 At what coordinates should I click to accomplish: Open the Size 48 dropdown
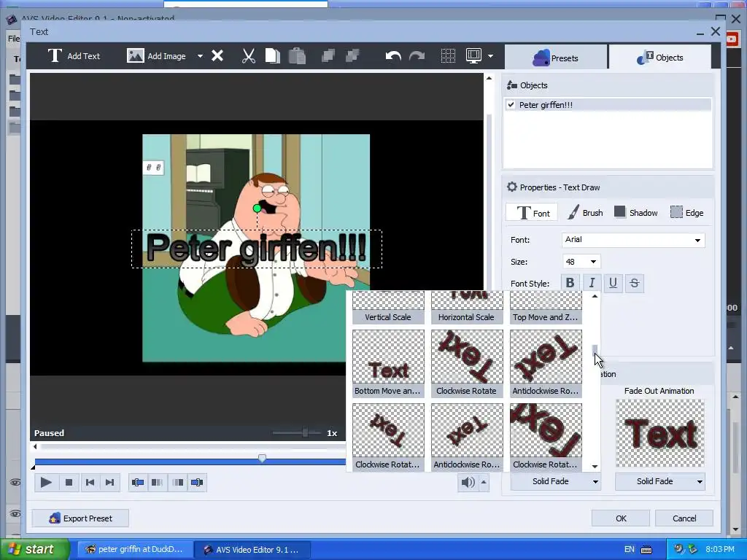click(x=581, y=262)
